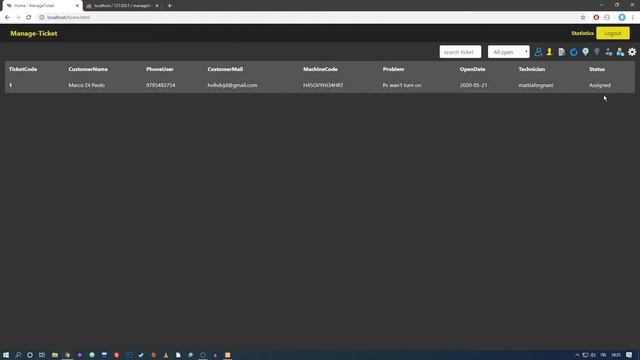Open the Windows Start menu
This screenshot has width=640, height=360.
pos(6,355)
